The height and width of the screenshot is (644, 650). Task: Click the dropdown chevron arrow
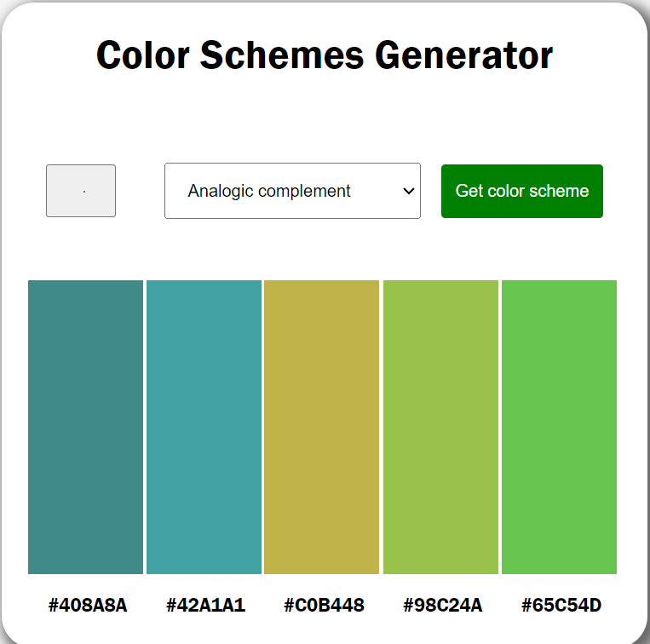(407, 191)
